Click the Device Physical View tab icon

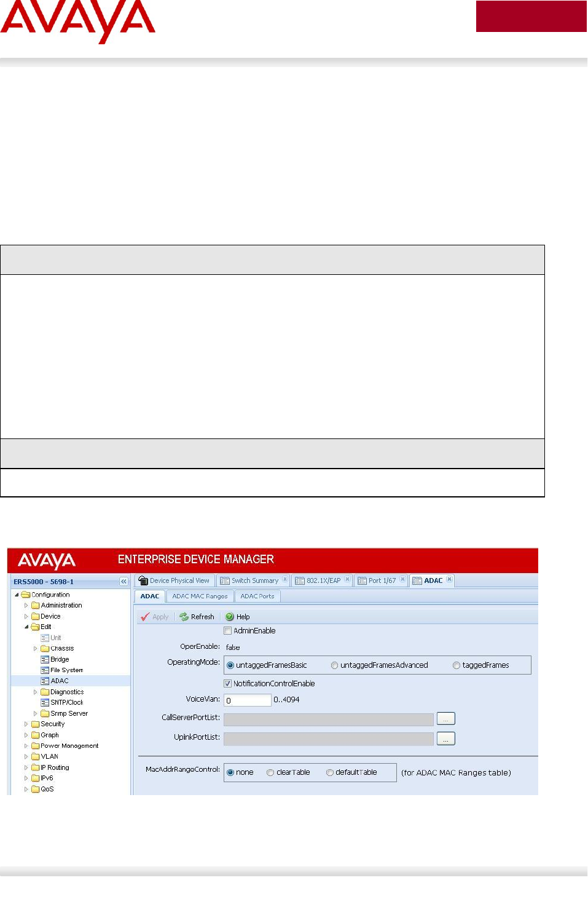click(x=143, y=580)
